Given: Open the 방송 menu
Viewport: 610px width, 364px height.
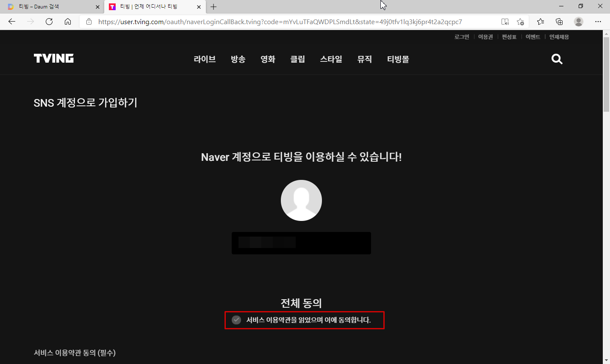Looking at the screenshot, I should click(x=238, y=59).
